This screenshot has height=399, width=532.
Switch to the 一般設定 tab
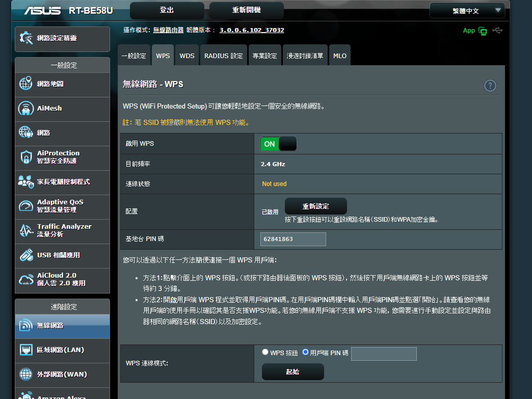tap(134, 56)
